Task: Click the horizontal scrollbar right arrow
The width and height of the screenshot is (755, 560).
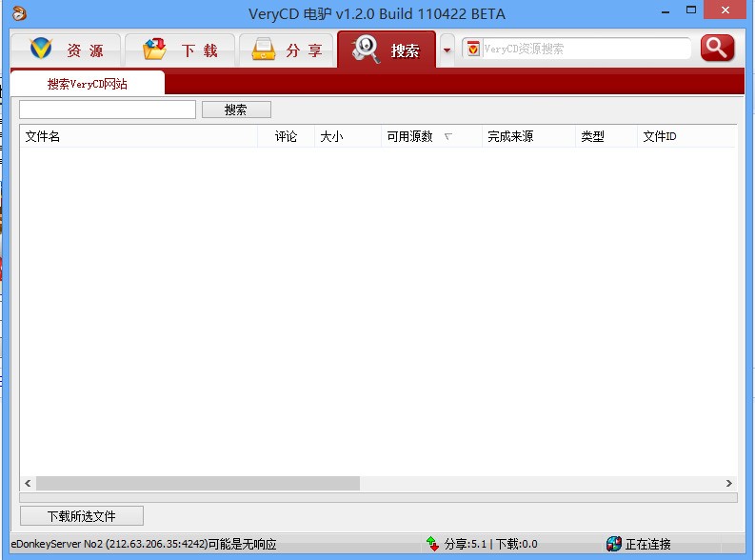Action: point(729,483)
